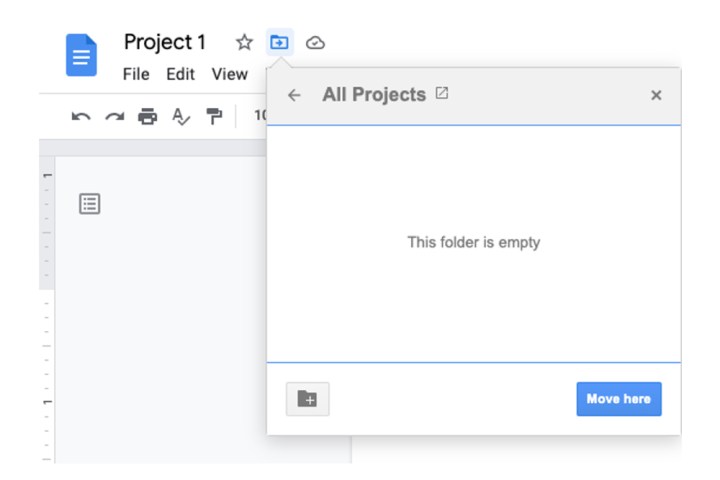
Task: Rename the Project 1 document title
Action: point(165,42)
